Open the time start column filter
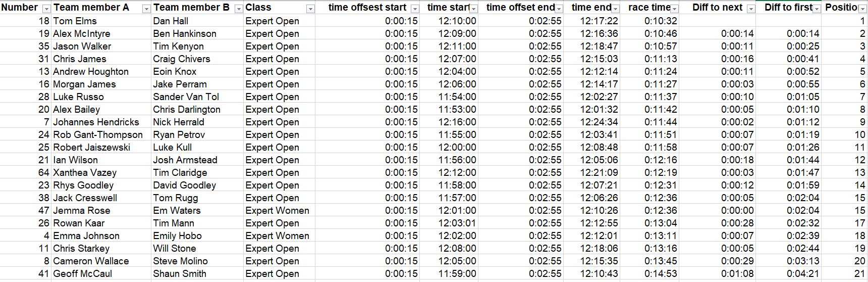 click(x=473, y=9)
